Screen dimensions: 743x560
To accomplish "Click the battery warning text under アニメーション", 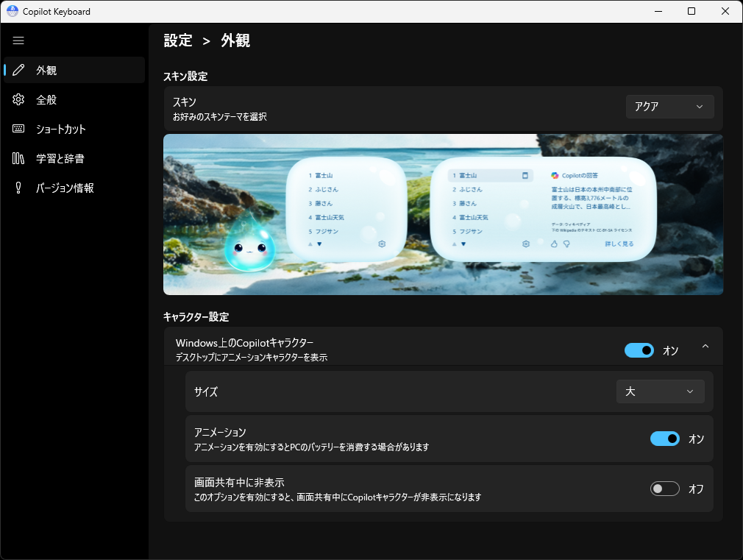I will click(311, 447).
